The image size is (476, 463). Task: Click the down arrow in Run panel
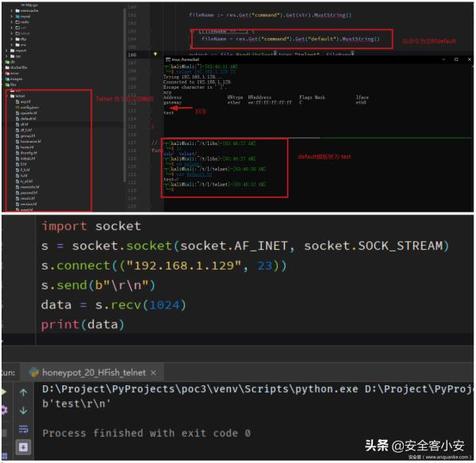[x=24, y=411]
